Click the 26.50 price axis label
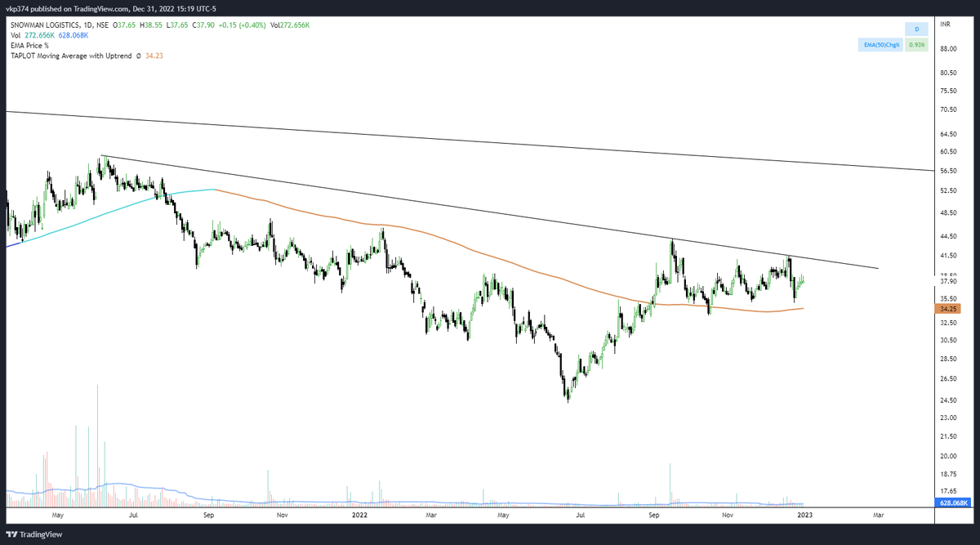 [x=948, y=378]
